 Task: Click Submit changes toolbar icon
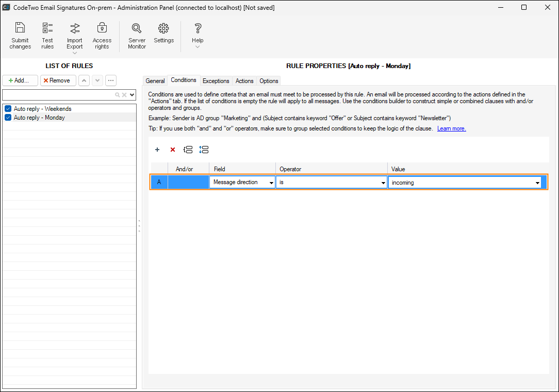20,36
